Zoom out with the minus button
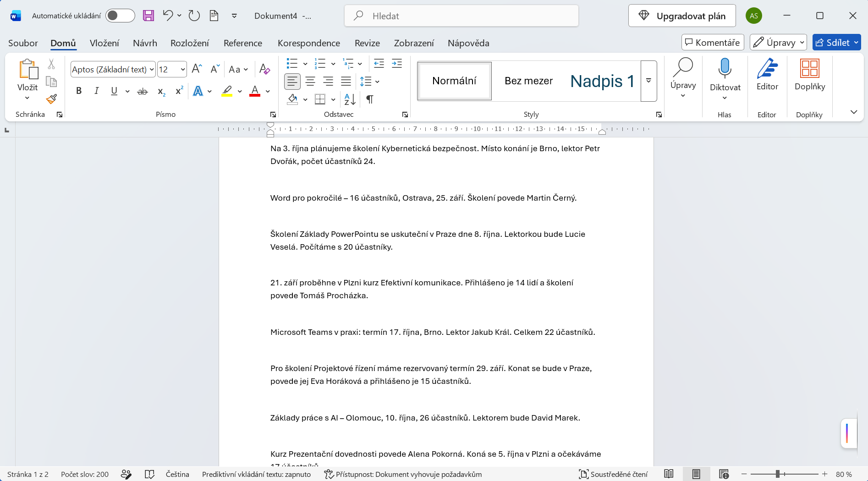The width and height of the screenshot is (868, 481). [744, 474]
